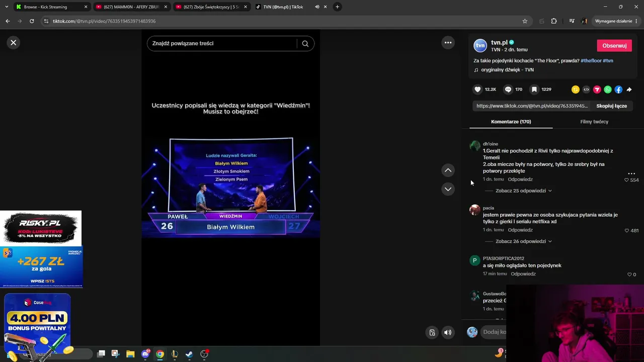Send to friends with red paper-plane icon

coord(597,89)
